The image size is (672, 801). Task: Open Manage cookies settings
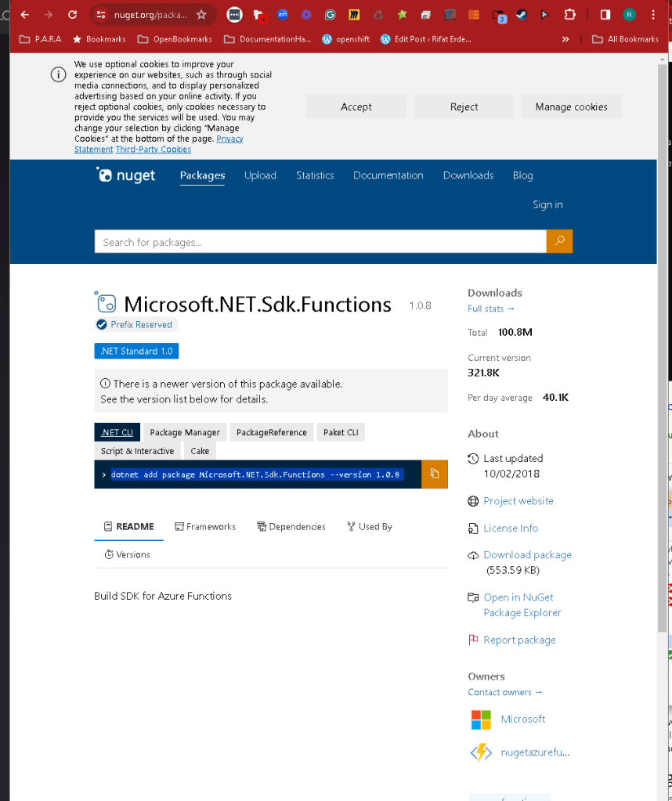point(571,106)
